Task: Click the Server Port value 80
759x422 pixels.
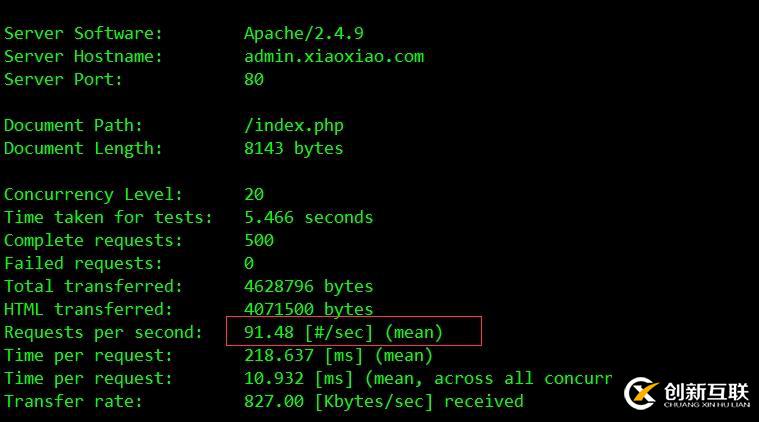Action: pyautogui.click(x=254, y=79)
